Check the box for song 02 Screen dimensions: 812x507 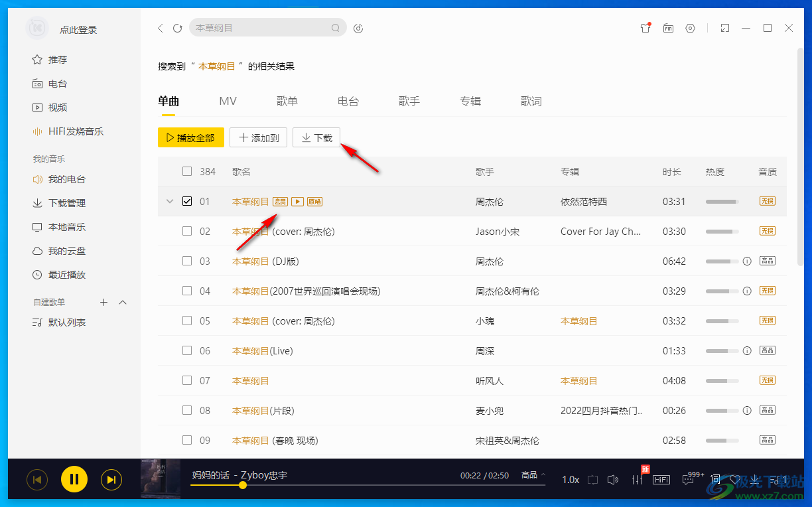tap(187, 231)
